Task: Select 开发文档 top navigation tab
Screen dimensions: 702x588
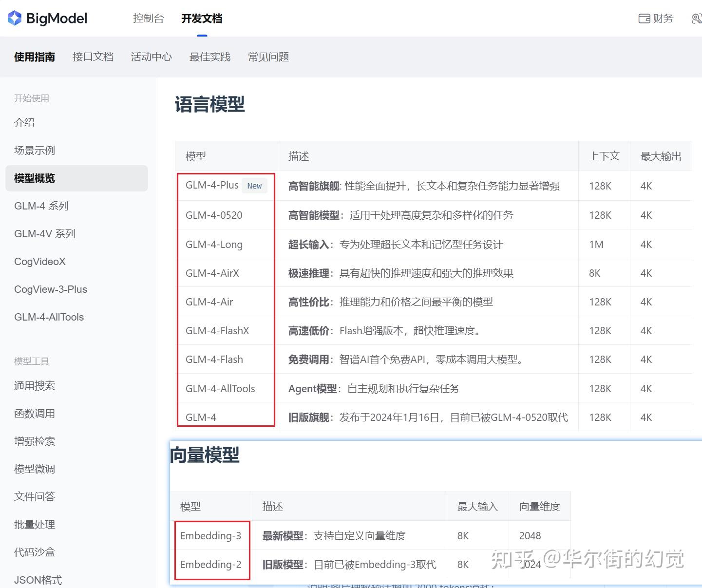Action: tap(202, 19)
